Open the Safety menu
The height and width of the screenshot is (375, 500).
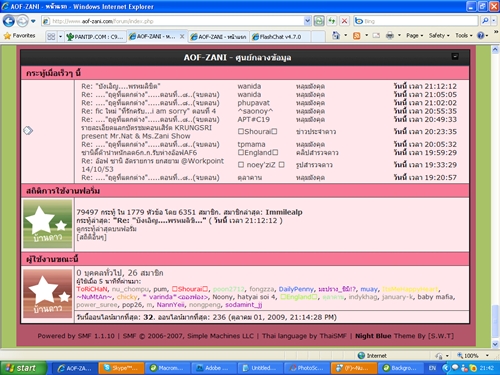point(439,35)
